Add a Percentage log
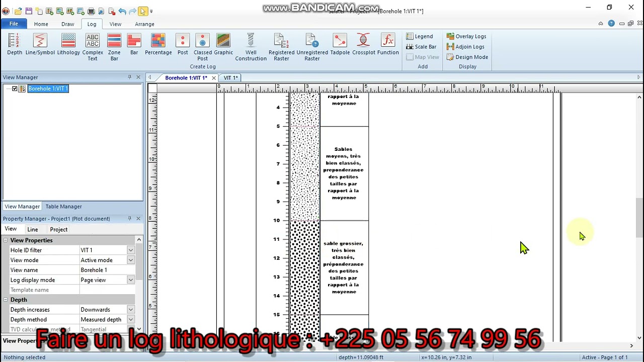 pos(158,44)
